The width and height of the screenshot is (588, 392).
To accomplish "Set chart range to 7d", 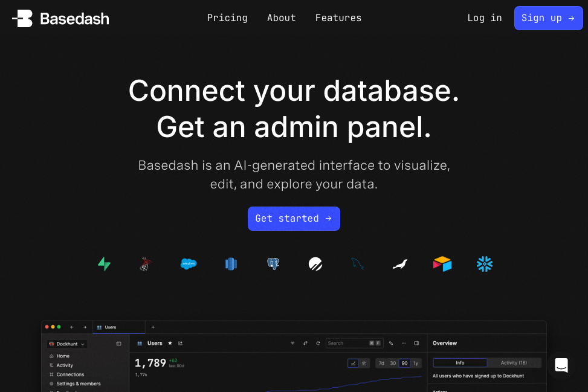I will (381, 363).
